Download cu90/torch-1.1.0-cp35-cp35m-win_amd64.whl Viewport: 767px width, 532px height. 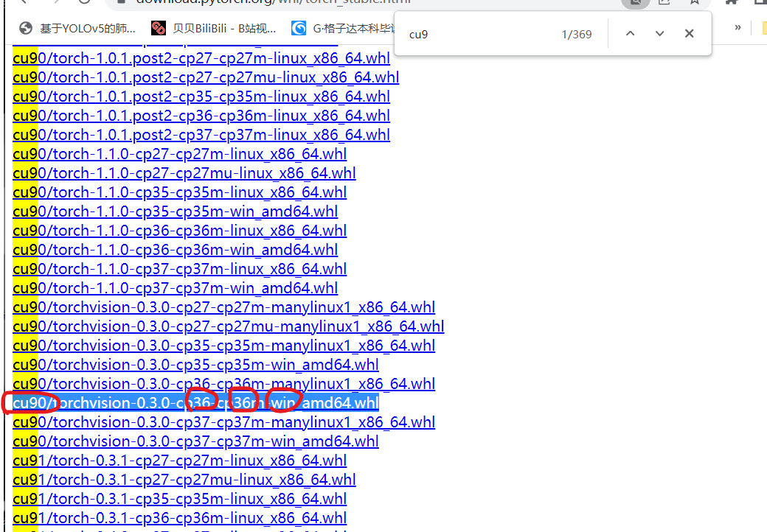[175, 211]
